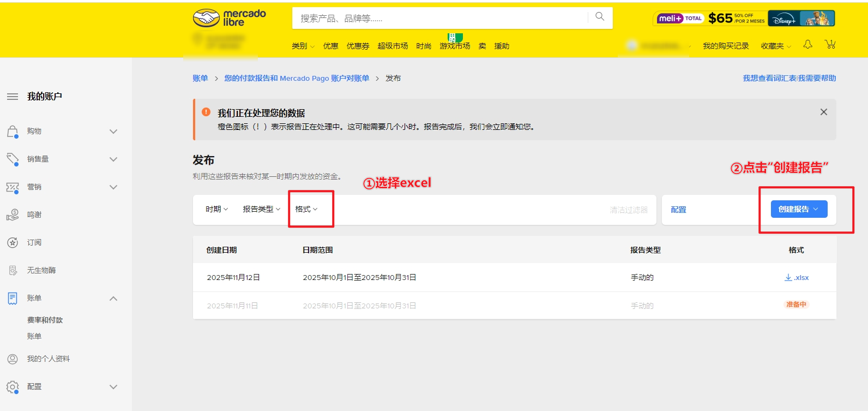
Task: Click the Meli+ Disney promotional banner
Action: 744,19
